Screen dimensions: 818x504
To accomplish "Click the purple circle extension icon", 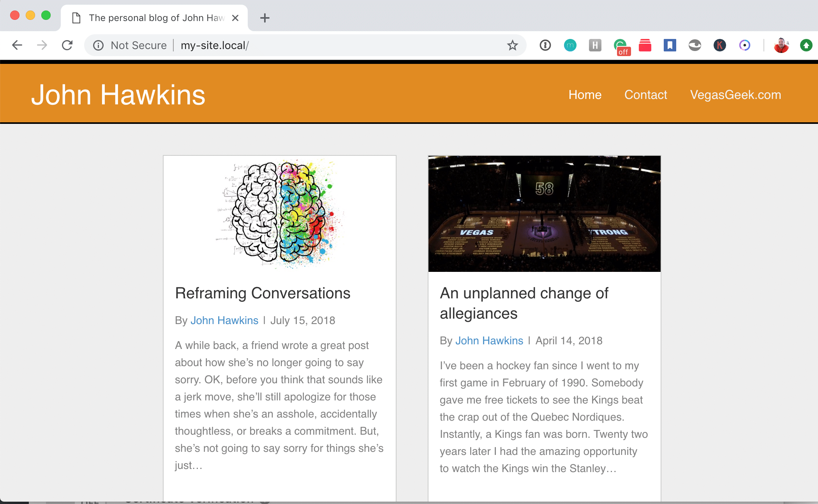I will [744, 46].
